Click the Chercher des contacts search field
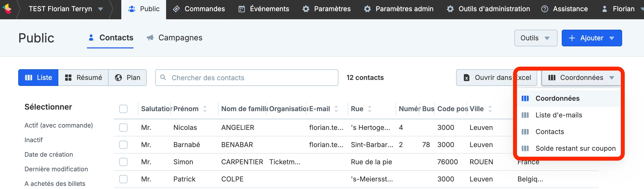 247,78
